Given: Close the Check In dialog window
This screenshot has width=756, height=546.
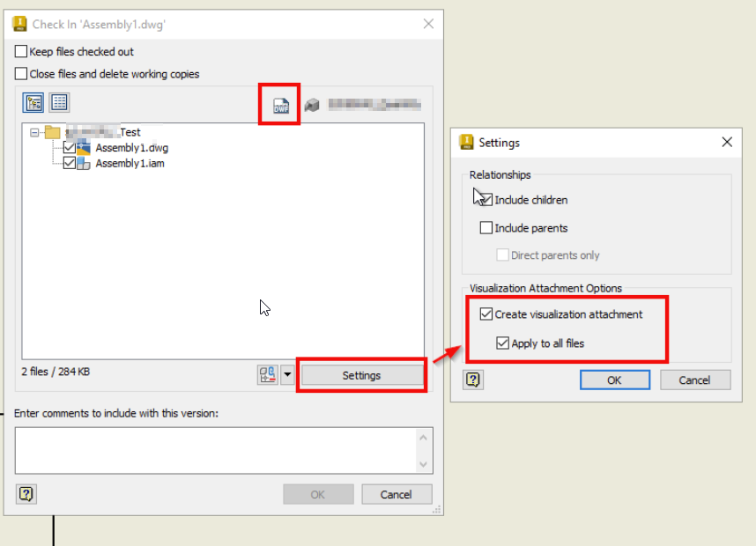Looking at the screenshot, I should pyautogui.click(x=428, y=24).
